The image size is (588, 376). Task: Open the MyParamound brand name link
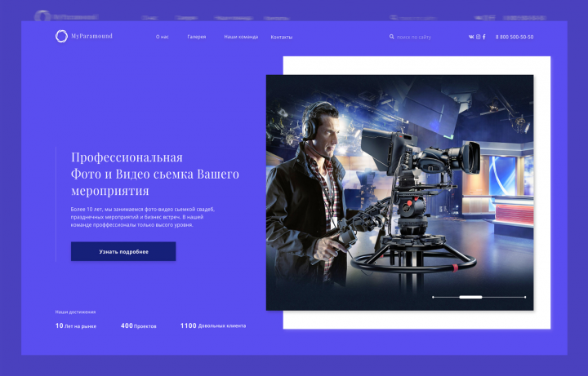click(91, 37)
